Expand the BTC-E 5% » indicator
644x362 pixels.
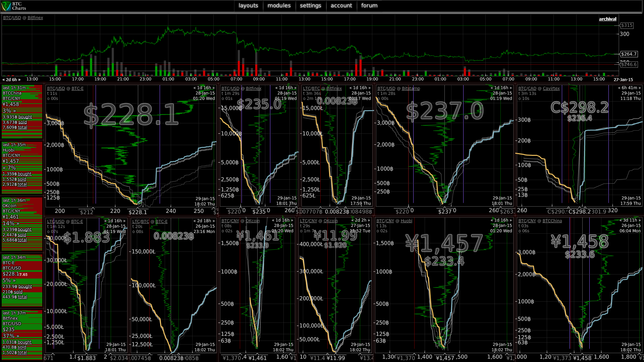(x=9, y=280)
